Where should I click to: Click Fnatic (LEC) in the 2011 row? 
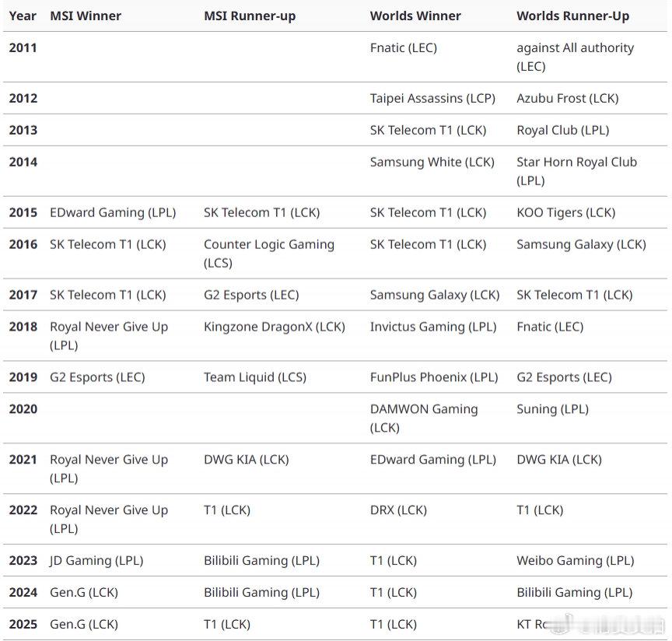click(404, 47)
